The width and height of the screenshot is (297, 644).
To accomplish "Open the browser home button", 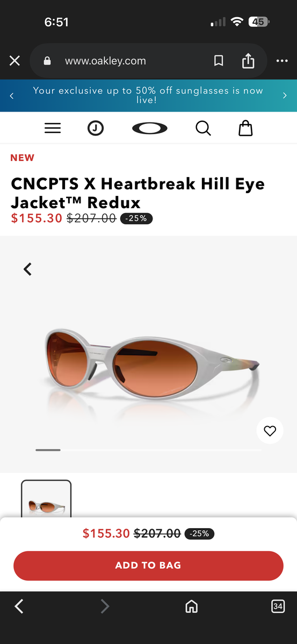I will (191, 606).
